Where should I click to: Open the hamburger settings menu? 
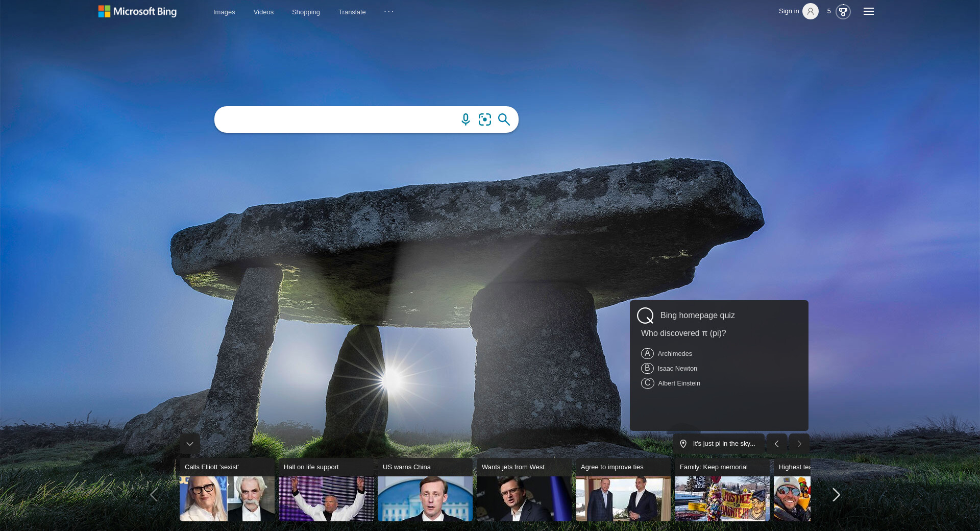[868, 11]
